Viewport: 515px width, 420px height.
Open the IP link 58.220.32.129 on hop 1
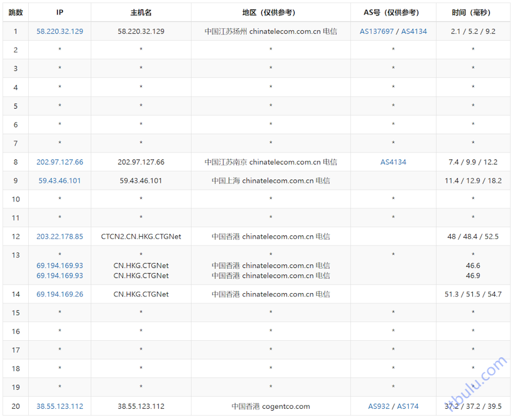point(60,31)
